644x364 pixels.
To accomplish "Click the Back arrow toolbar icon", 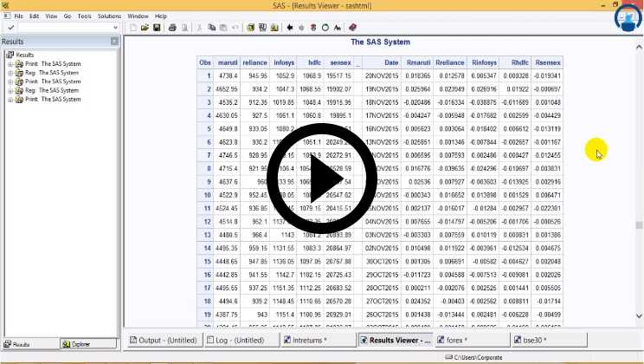I will click(290, 28).
